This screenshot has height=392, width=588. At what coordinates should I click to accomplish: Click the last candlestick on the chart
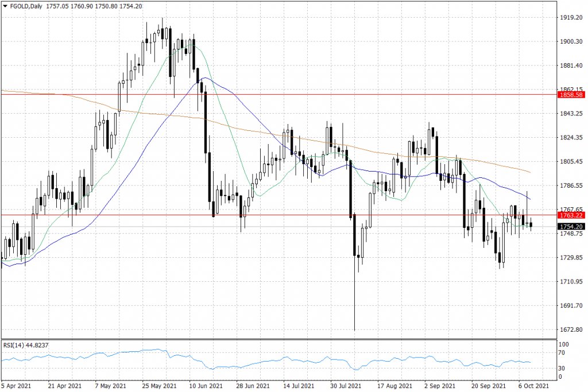point(531,224)
